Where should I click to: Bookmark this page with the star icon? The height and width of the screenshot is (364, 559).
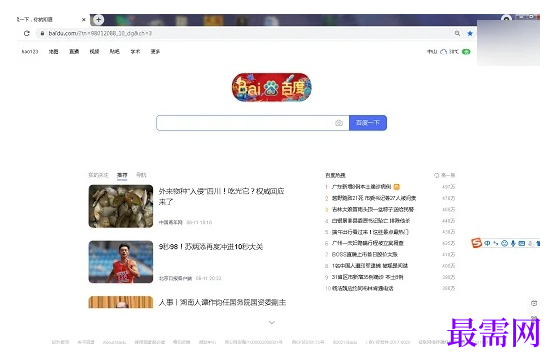tap(470, 33)
